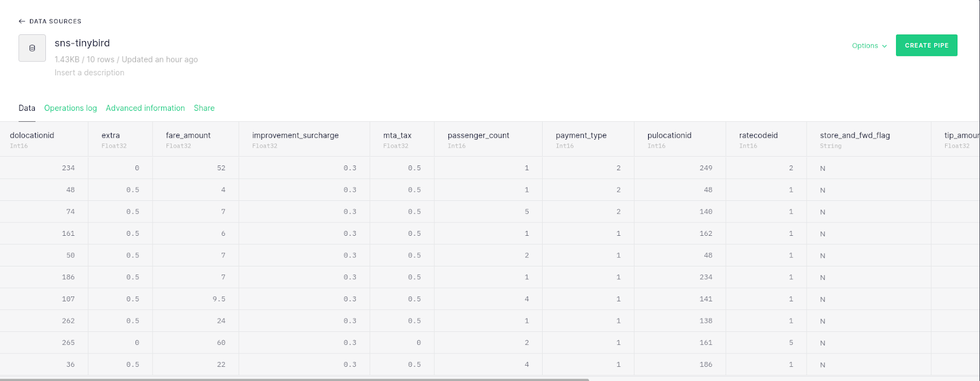Click the back arrow beside Data Sources
The height and width of the screenshot is (381, 980).
[22, 21]
